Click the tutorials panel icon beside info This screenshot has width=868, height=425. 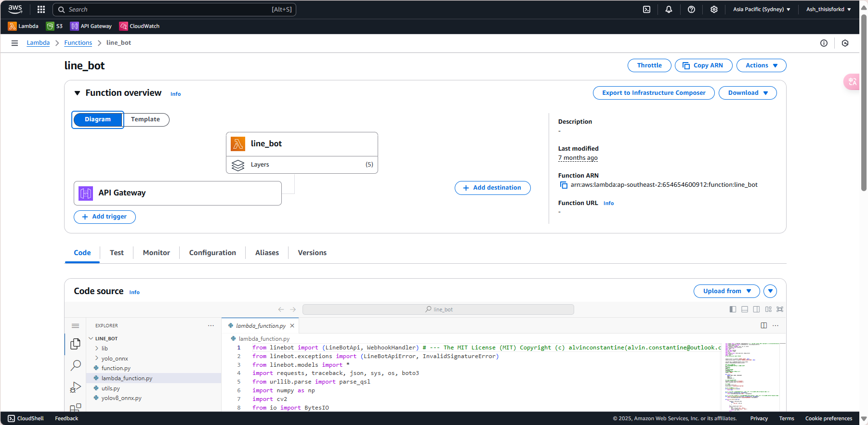(845, 43)
